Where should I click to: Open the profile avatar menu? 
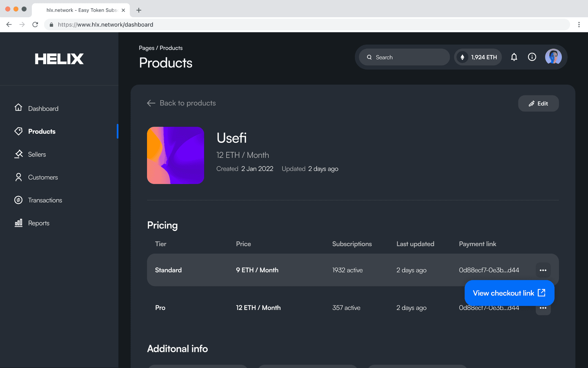553,57
